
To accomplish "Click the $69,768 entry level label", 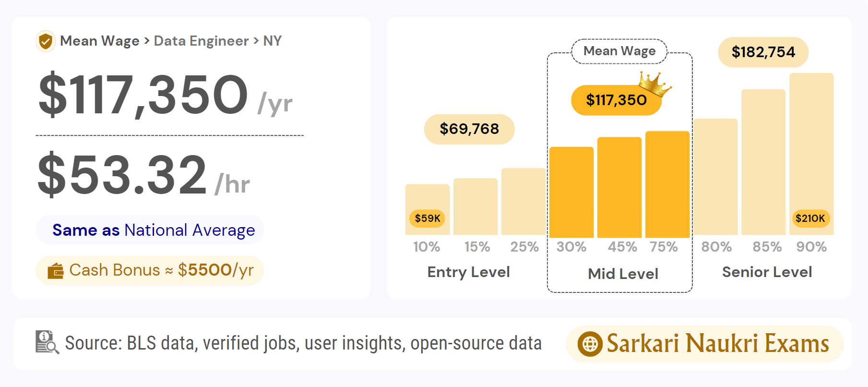I will click(469, 129).
